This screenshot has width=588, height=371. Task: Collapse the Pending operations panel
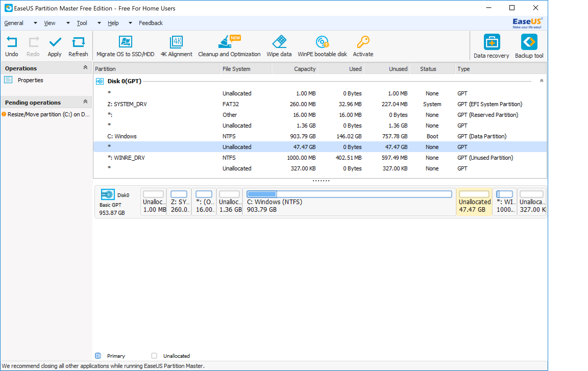coord(85,102)
